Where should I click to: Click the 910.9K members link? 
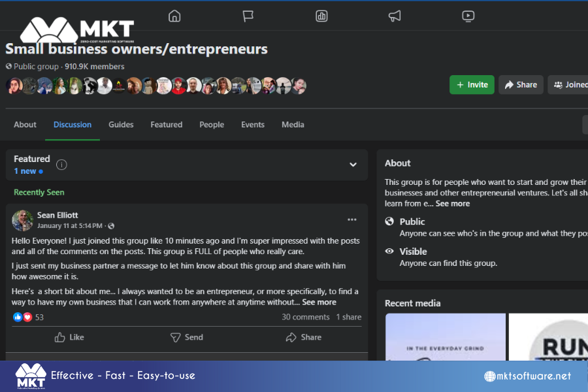[x=95, y=67]
